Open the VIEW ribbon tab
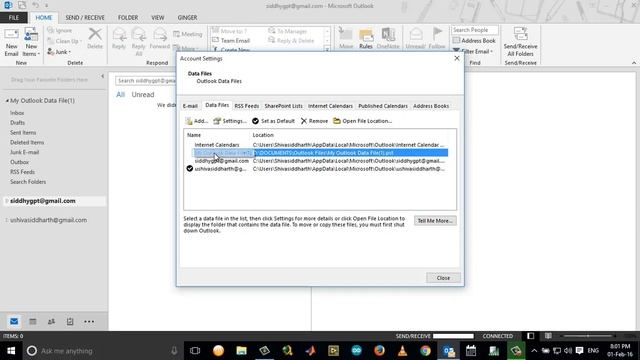Viewport: 640px width, 360px height. (x=158, y=18)
